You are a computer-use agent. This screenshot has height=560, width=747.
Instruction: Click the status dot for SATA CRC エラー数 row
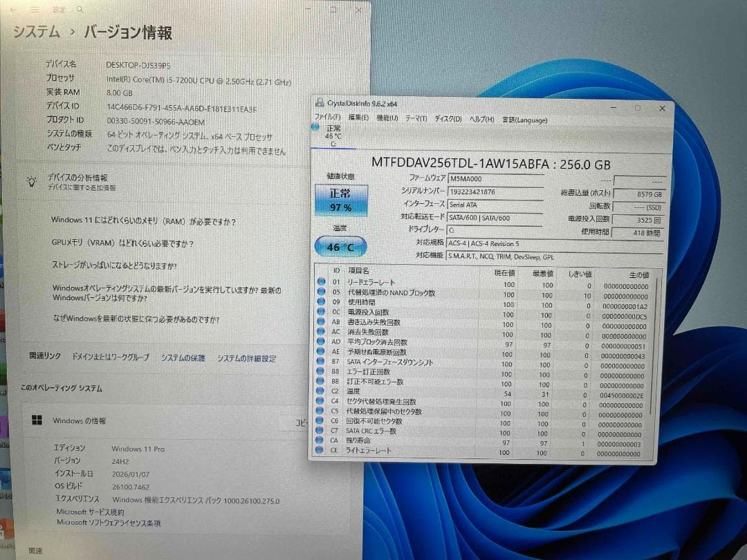[x=320, y=431]
